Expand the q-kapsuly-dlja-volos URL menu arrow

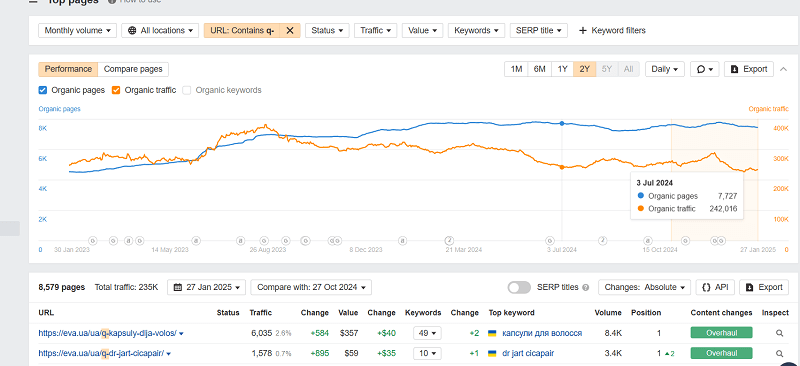tap(181, 334)
